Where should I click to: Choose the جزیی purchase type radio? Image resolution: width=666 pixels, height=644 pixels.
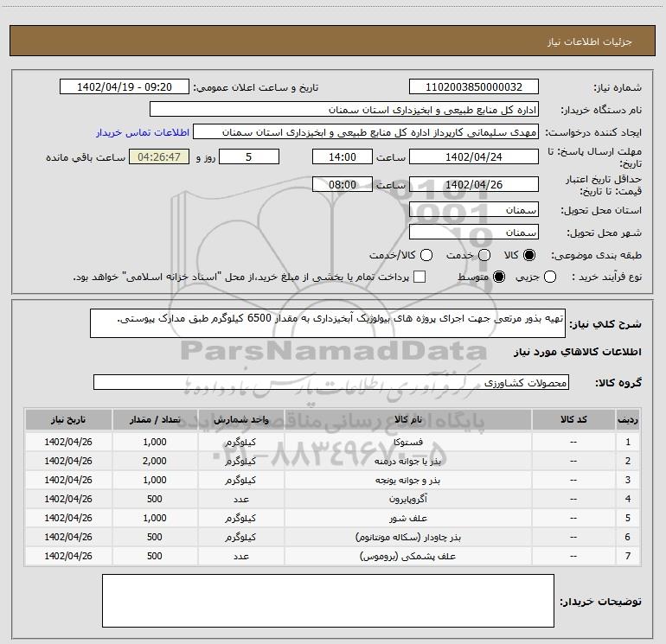pyautogui.click(x=550, y=277)
